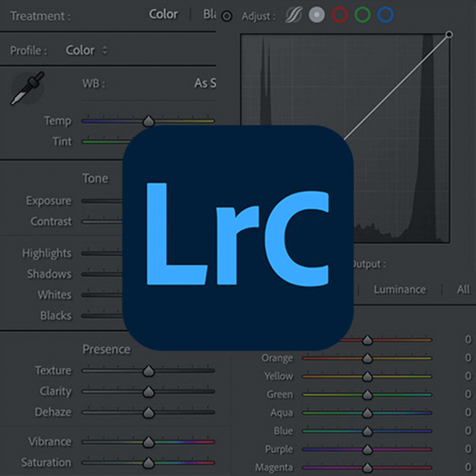Select the point curve gray circle
476x476 pixels.
pos(317,15)
